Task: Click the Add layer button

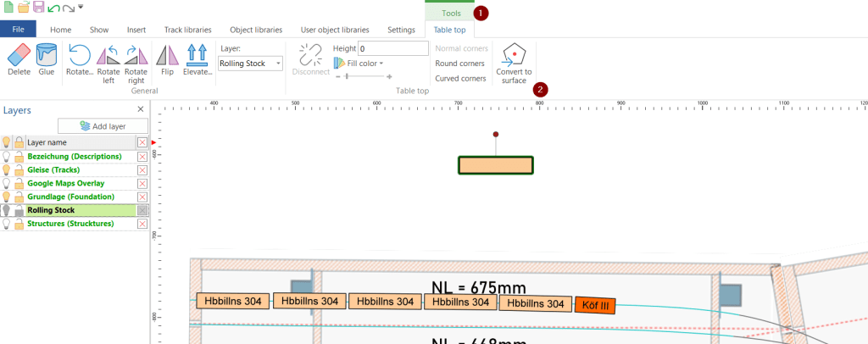Action: pos(103,126)
